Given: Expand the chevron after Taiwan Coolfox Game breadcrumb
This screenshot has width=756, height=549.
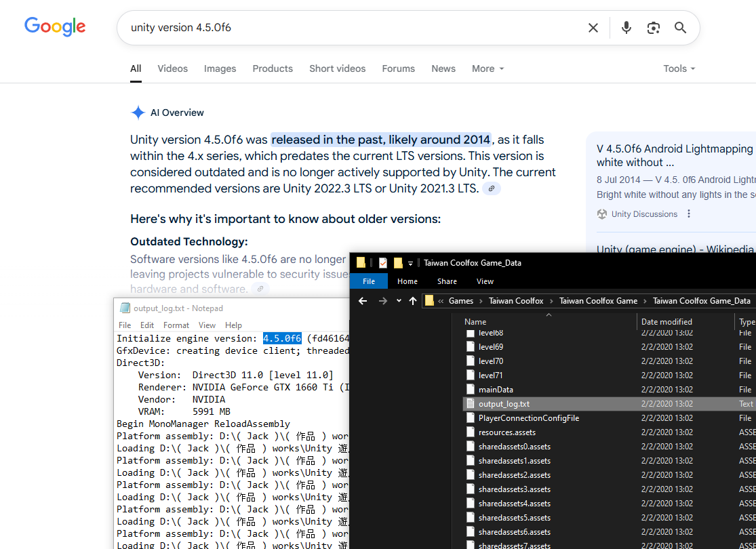Looking at the screenshot, I should pyautogui.click(x=645, y=301).
